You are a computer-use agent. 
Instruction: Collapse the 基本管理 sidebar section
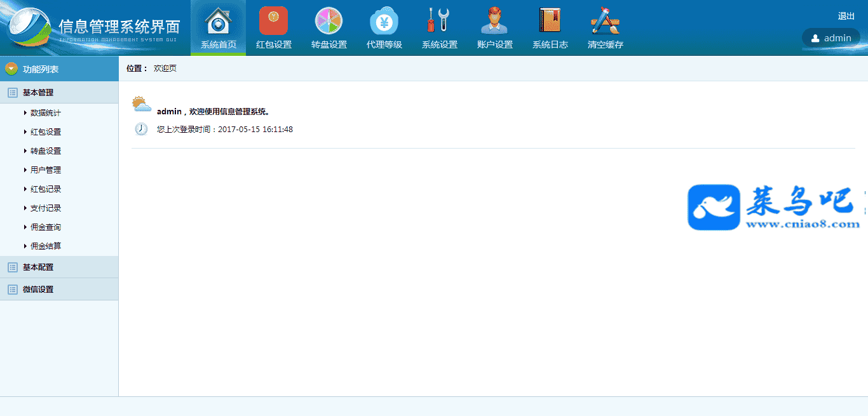[38, 93]
